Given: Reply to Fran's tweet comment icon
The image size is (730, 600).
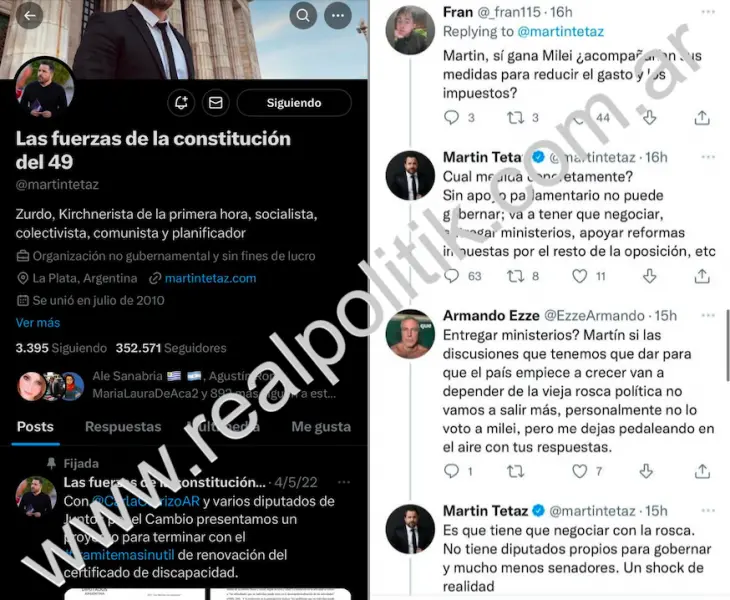Looking at the screenshot, I should click(x=451, y=117).
